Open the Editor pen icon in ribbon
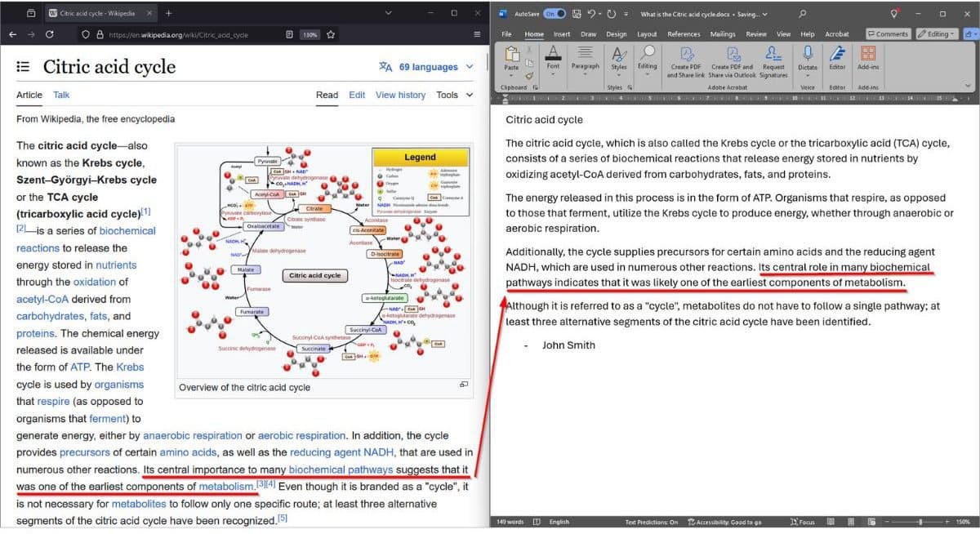The height and width of the screenshot is (534, 980). 837,53
